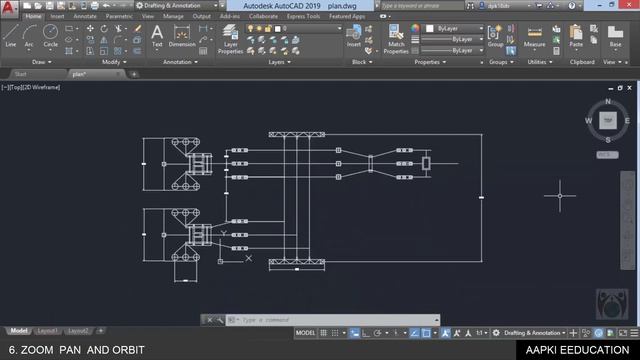Open Layer Properties manager
The width and height of the screenshot is (640, 360).
230,39
